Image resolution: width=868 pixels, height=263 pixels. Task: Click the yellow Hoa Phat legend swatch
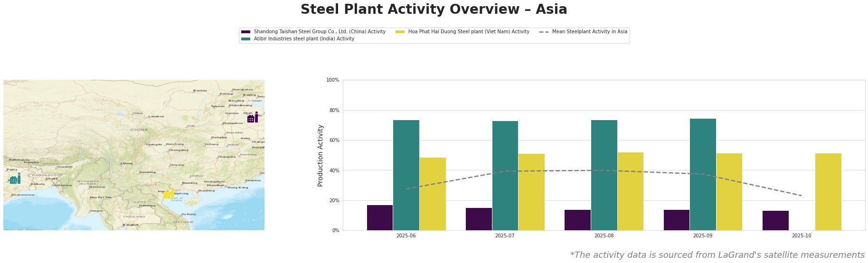coord(400,32)
